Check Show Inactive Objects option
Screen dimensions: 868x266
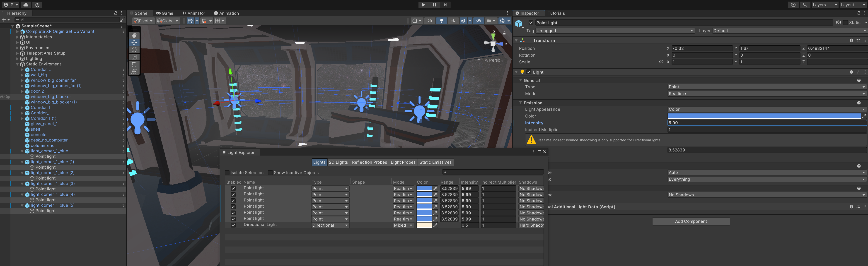click(270, 173)
